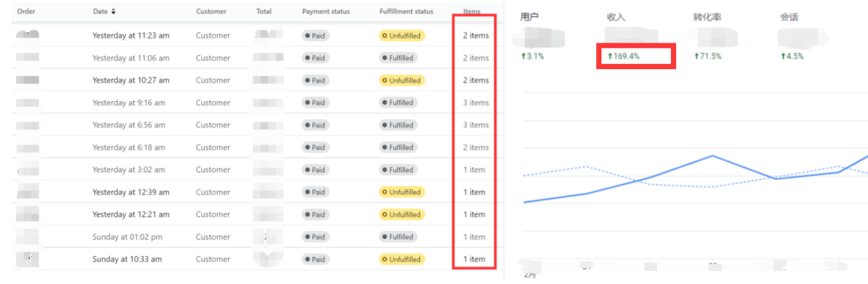The image size is (868, 284).
Task: Sort orders using the Date sort arrows
Action: click(114, 12)
